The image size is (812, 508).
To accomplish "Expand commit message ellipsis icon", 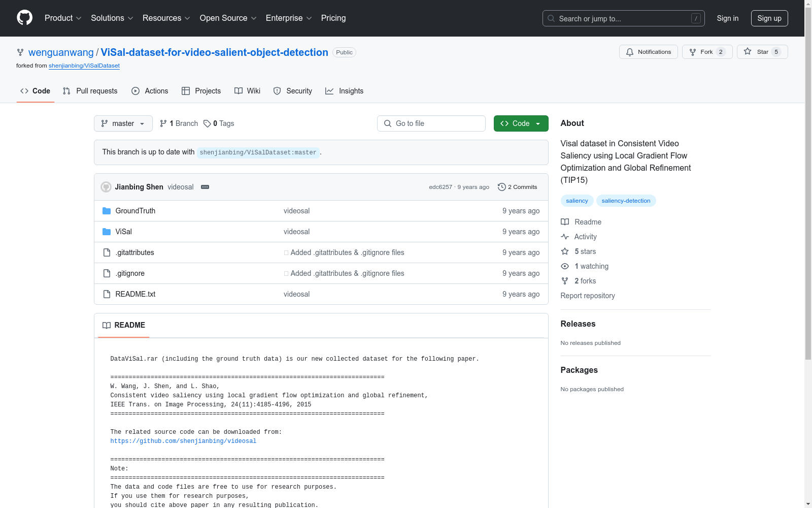I will [x=205, y=187].
